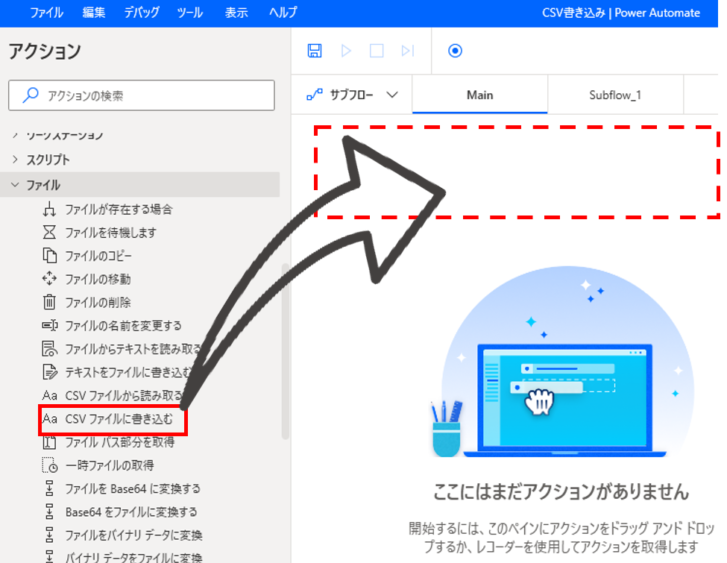Select CSV ファイルに書き込む Aa icon
Viewport: 727px width, 563px height.
pyautogui.click(x=50, y=419)
